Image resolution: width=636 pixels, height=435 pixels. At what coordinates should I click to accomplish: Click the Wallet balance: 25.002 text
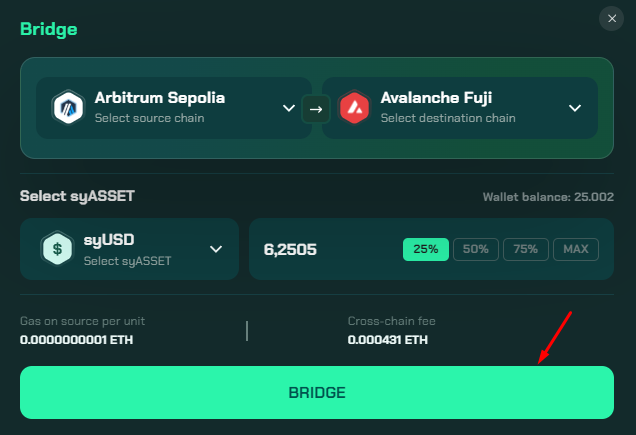548,197
